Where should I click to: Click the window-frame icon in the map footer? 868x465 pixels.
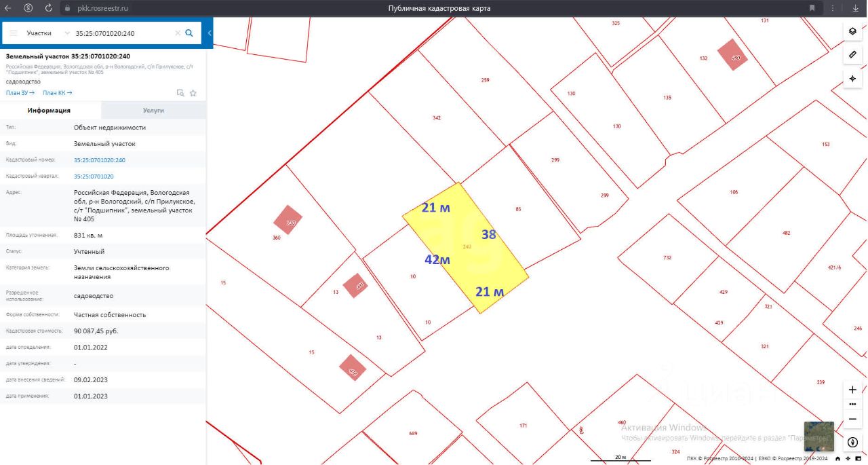tap(857, 459)
